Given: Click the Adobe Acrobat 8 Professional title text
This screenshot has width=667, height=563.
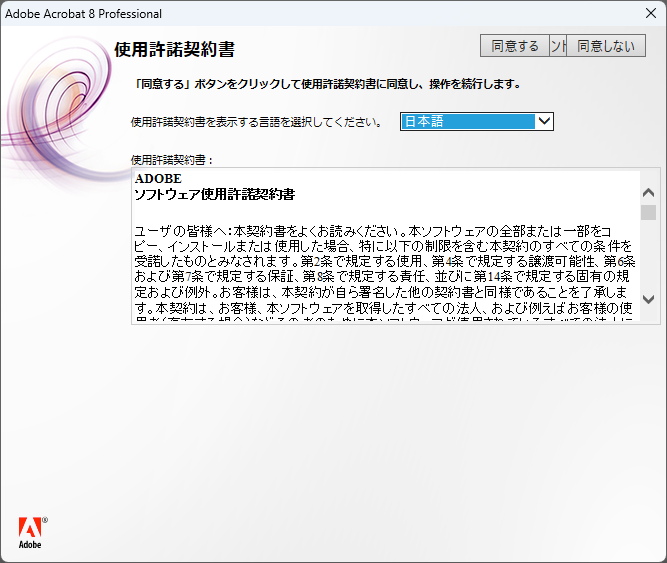Looking at the screenshot, I should pyautogui.click(x=83, y=14).
